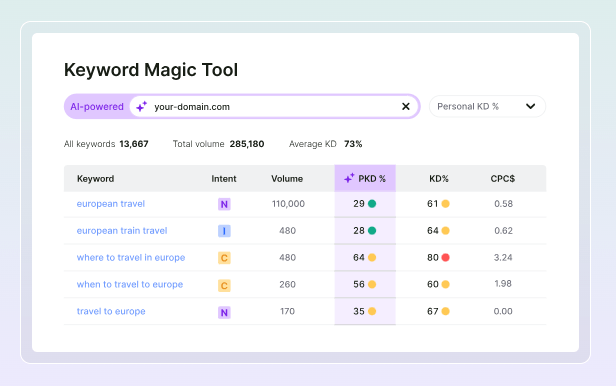Image resolution: width=616 pixels, height=386 pixels.
Task: Click yellow KD dot beside 61
Action: (446, 204)
